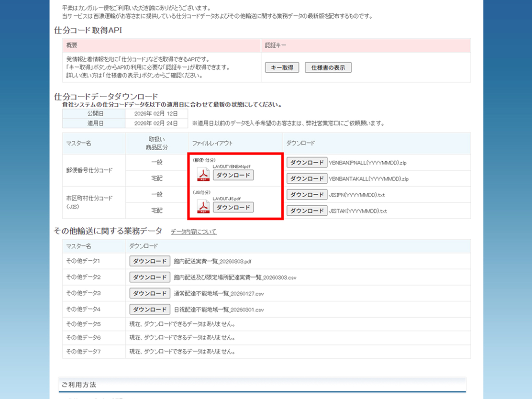
Task: Download YBNBANIPNALL(YYYYMMDD).zip
Action: (307, 163)
